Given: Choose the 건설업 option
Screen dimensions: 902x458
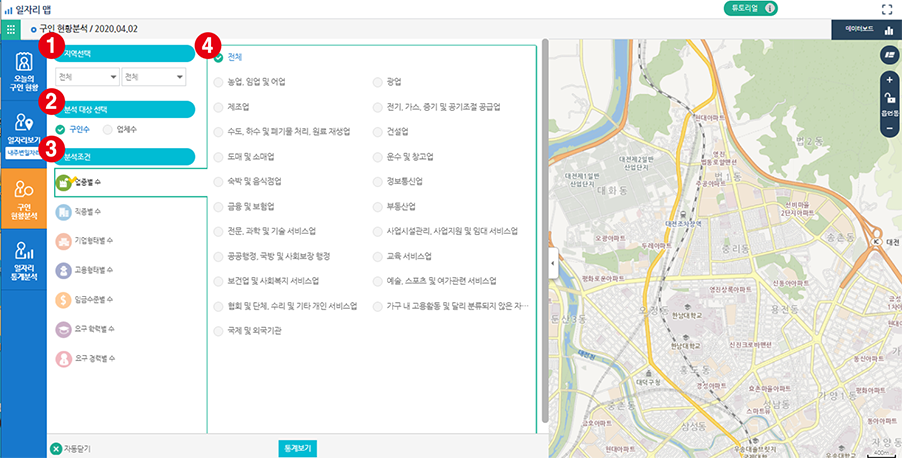Looking at the screenshot, I should [x=391, y=132].
